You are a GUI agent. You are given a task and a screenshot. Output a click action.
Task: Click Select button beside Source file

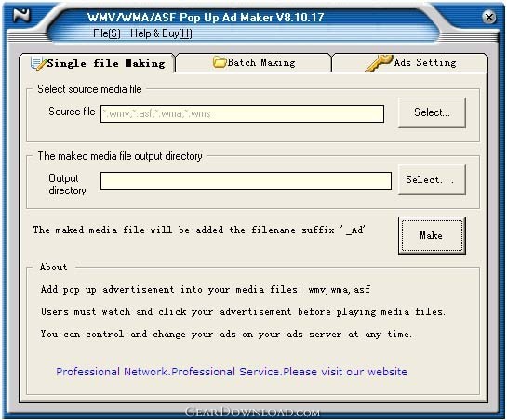tap(432, 112)
